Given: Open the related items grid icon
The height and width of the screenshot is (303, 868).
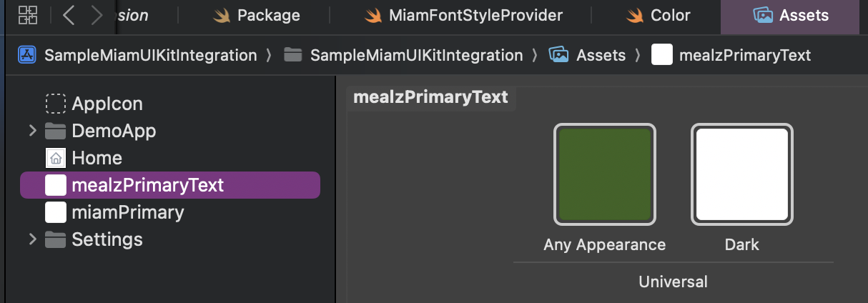Looking at the screenshot, I should click(28, 15).
